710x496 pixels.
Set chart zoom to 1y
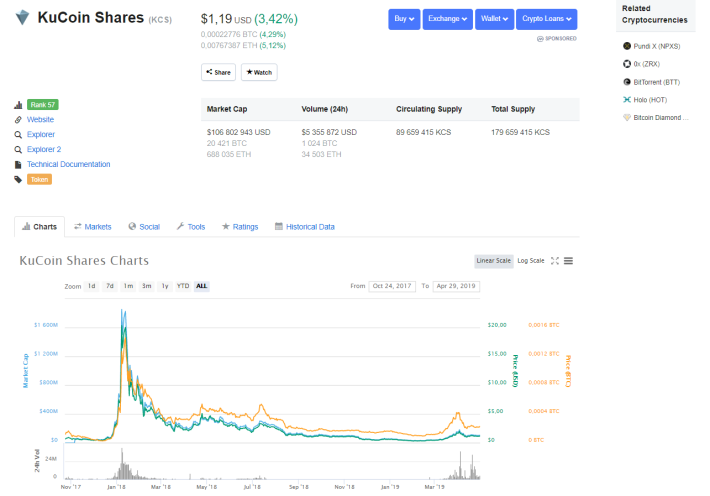pyautogui.click(x=165, y=286)
